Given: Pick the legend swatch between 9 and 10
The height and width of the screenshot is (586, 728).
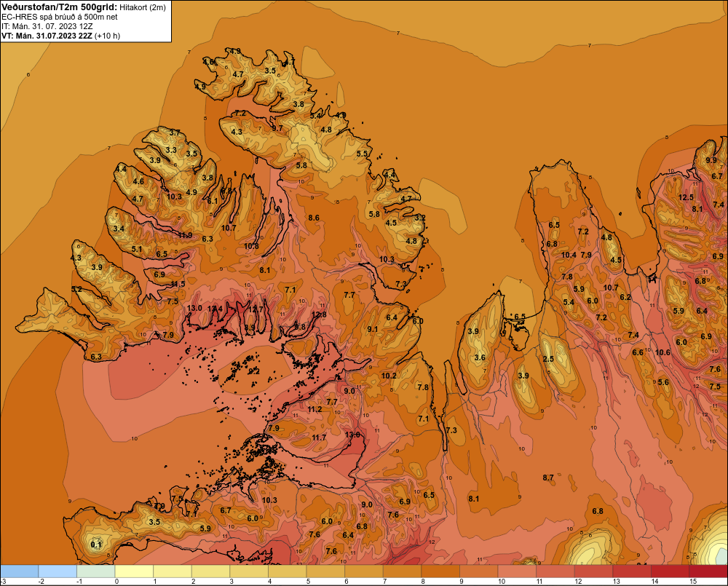Looking at the screenshot, I should [x=479, y=571].
